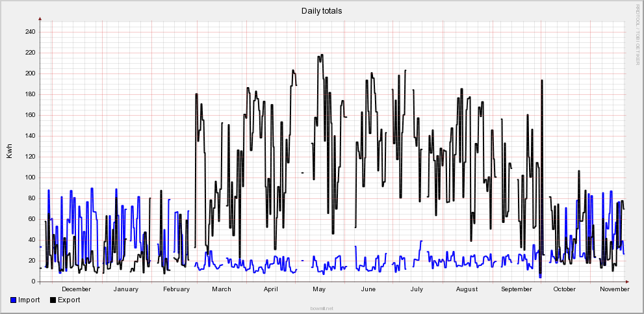Select the December label on the X-axis
This screenshot has height=314, width=644.
(x=76, y=289)
